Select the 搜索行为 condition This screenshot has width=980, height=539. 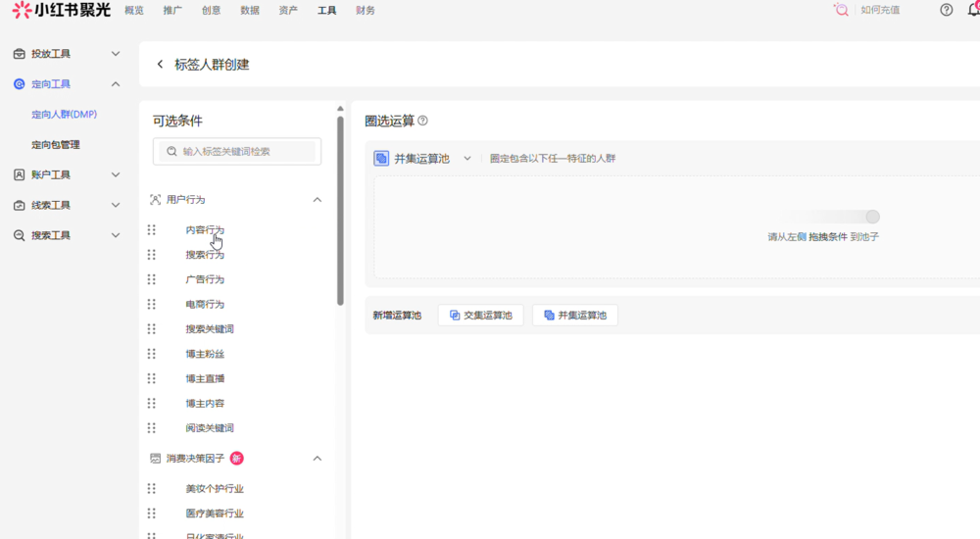[x=205, y=255]
